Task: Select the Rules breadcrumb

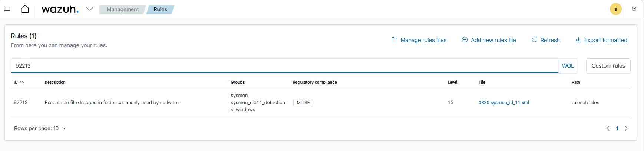Action: coord(160,9)
